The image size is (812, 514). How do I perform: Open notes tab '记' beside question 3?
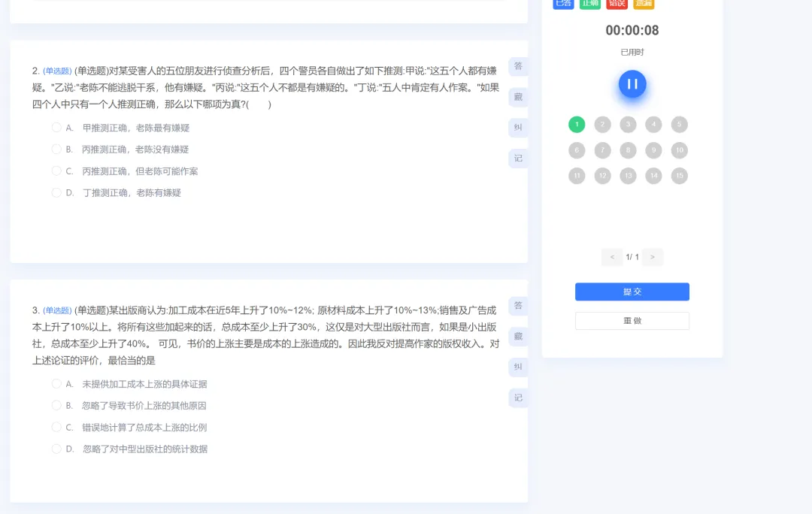tap(518, 398)
